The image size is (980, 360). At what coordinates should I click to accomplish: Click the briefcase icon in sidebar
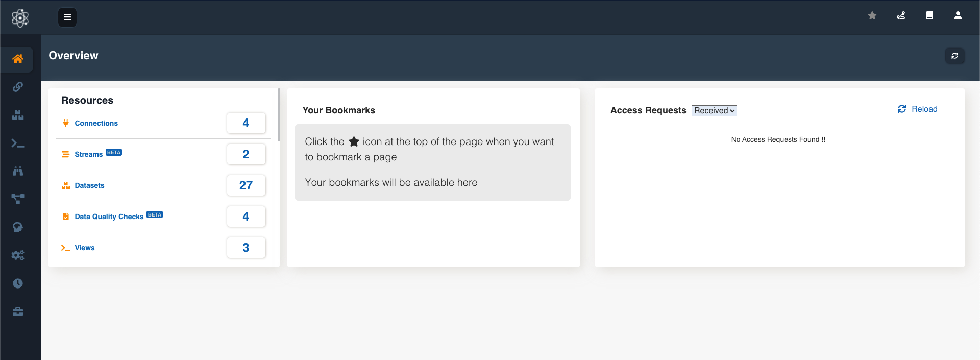click(18, 311)
